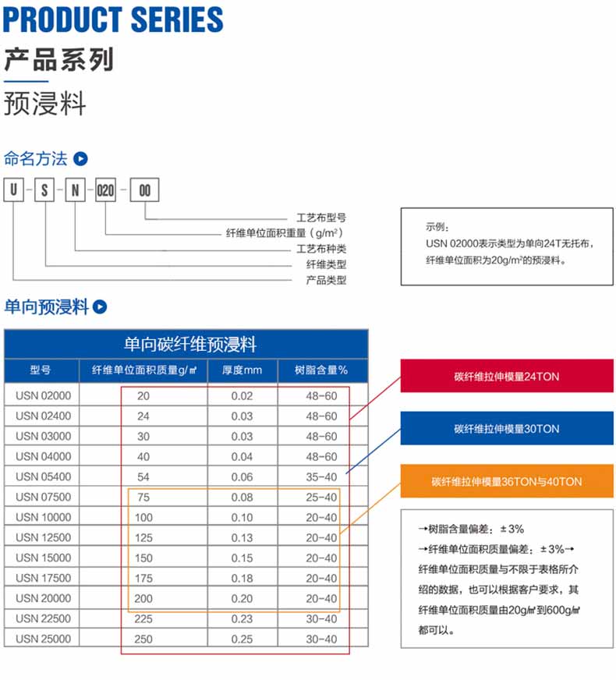Click the arrow icon beside 单向预浸料

(100, 306)
